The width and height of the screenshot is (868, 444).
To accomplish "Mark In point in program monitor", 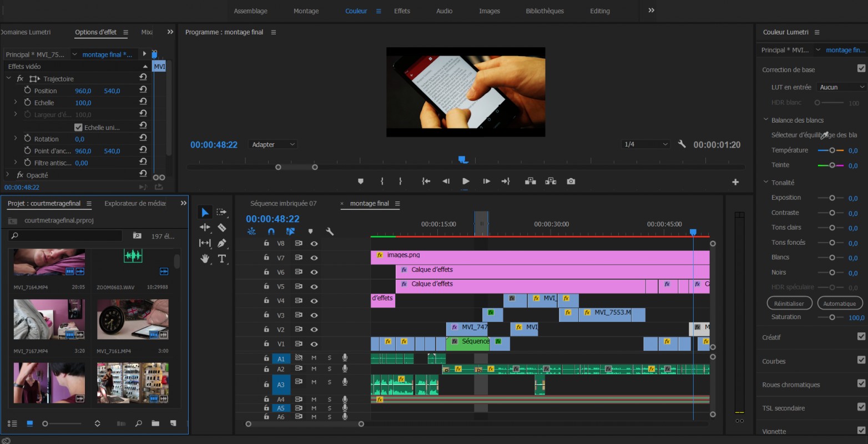I will [x=382, y=181].
